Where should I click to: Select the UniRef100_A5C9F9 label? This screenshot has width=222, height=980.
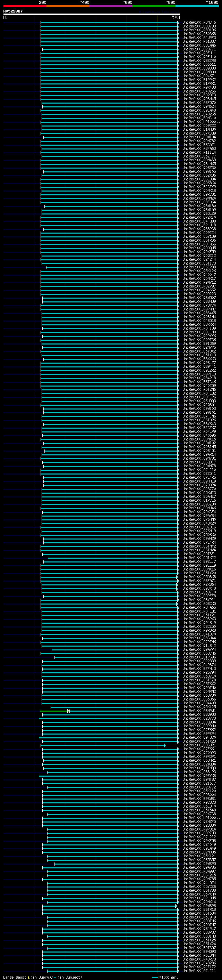199,917
